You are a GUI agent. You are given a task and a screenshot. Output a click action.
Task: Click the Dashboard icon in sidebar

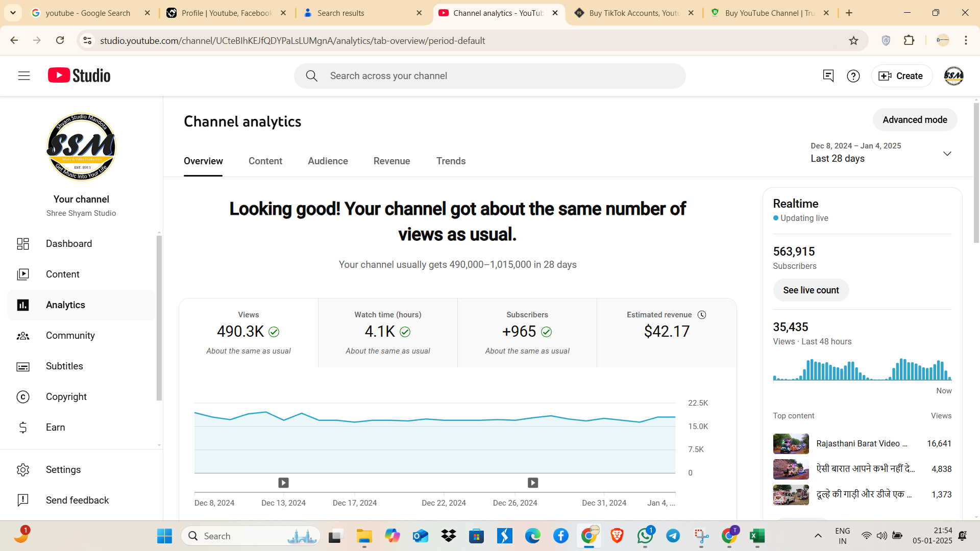pyautogui.click(x=23, y=244)
